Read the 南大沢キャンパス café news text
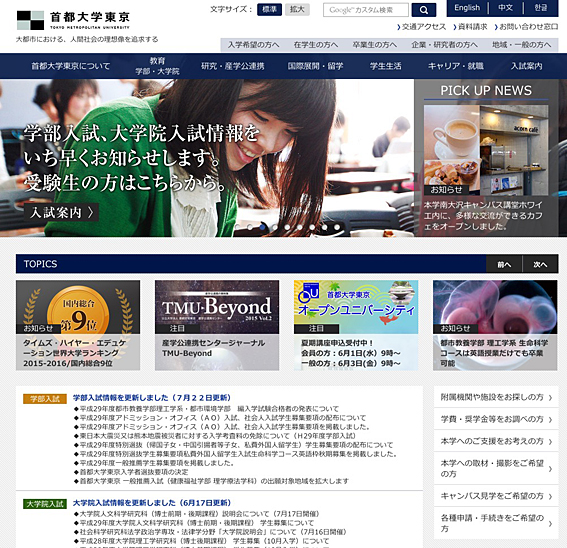Image resolution: width=567 pixels, height=548 pixels. tap(483, 216)
